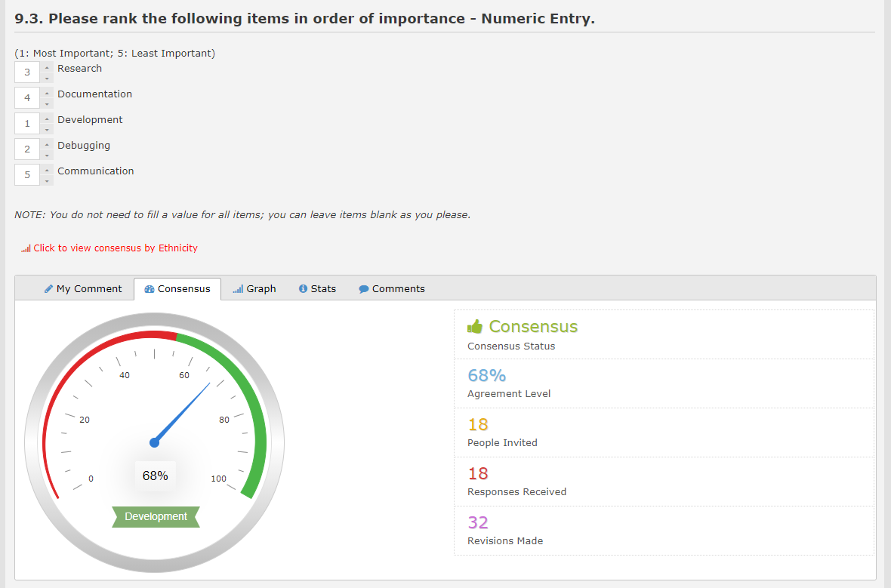Open the Stats tab

click(317, 289)
